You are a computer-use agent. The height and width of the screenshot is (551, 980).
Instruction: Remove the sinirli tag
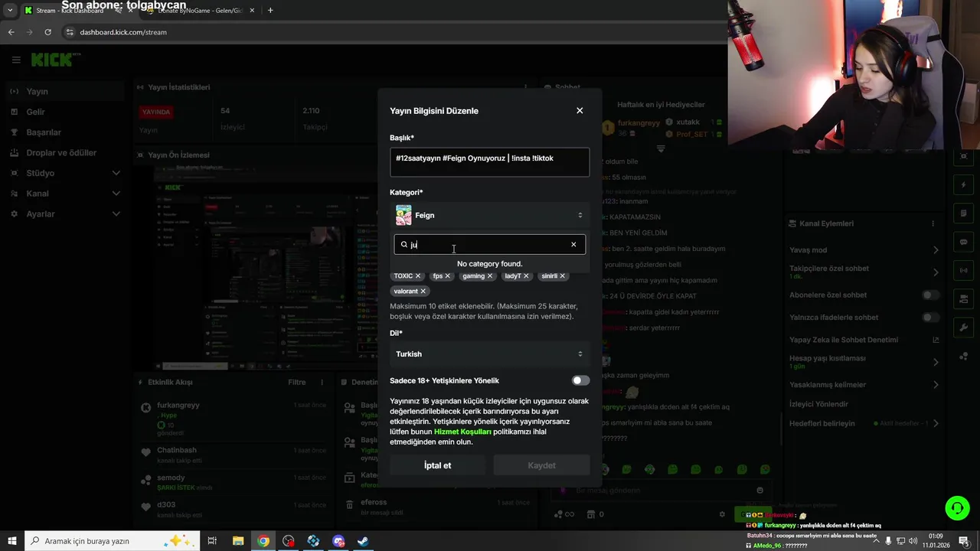coord(563,276)
